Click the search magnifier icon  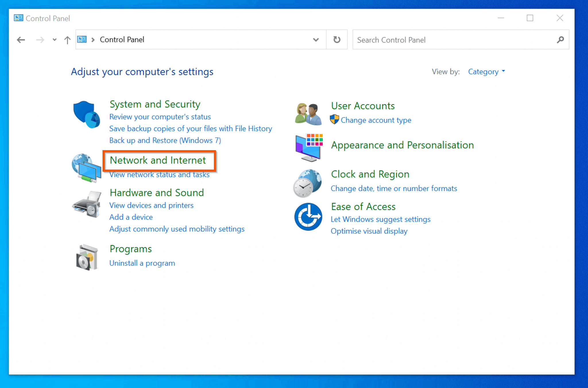click(x=560, y=40)
